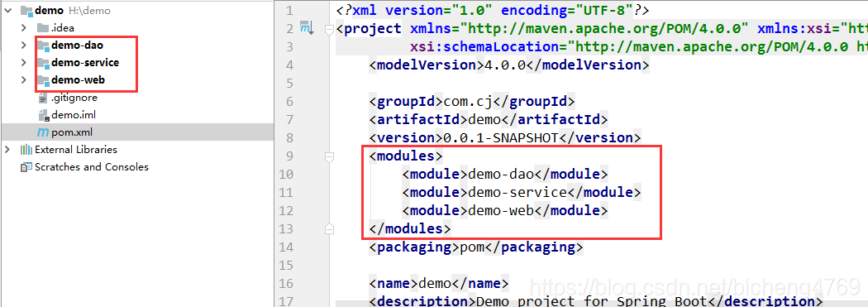Viewport: 868px width, 307px height.
Task: Select External Libraries label
Action: [x=76, y=150]
